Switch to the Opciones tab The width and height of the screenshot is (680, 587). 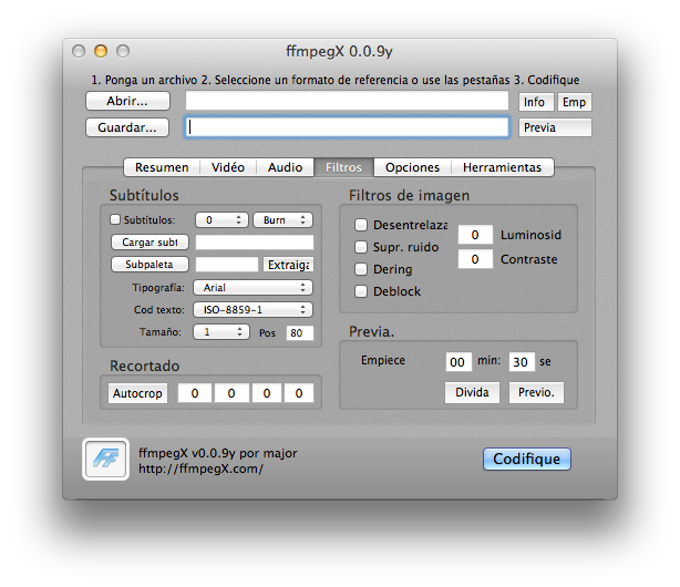[x=412, y=167]
